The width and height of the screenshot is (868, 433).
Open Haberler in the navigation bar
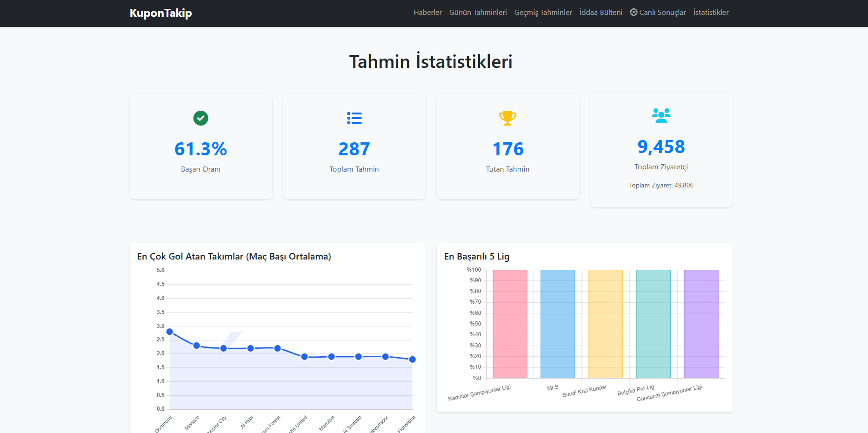[427, 12]
